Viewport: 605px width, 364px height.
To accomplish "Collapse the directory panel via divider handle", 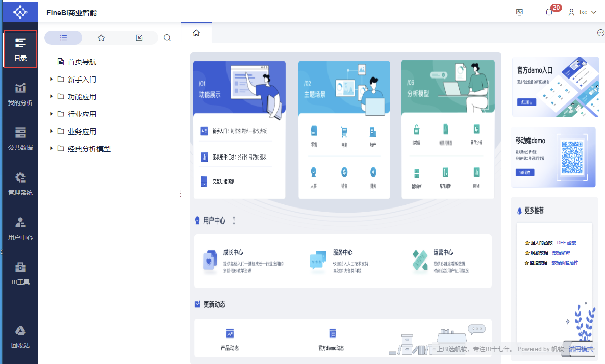I will (x=180, y=194).
